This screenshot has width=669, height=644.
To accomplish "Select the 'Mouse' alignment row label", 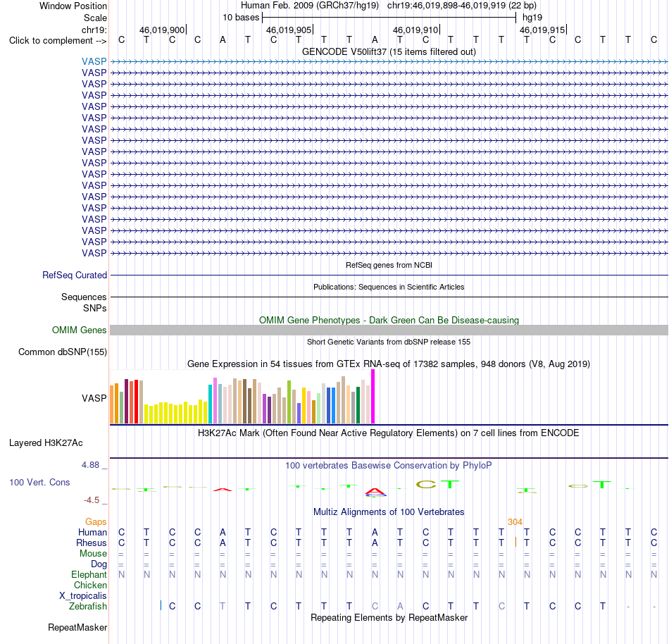I will tap(94, 554).
